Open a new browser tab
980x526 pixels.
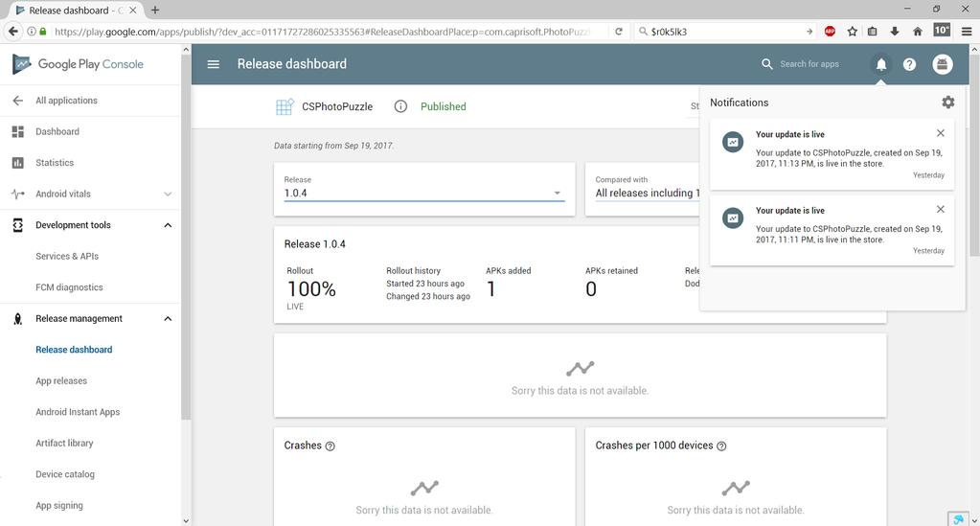click(155, 10)
